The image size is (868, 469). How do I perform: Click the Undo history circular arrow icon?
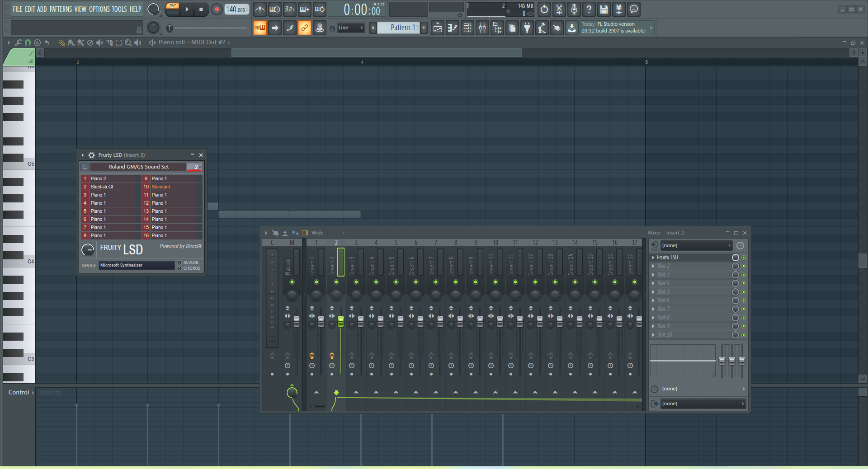[544, 9]
